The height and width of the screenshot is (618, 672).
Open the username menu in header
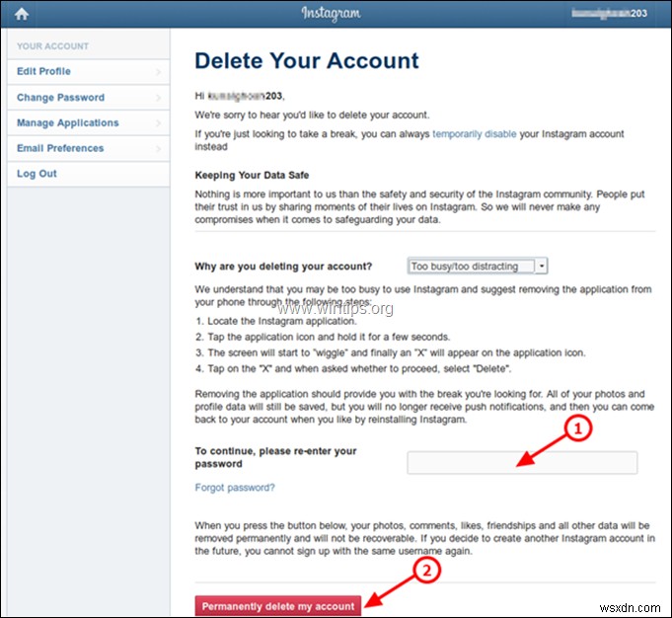click(x=609, y=13)
